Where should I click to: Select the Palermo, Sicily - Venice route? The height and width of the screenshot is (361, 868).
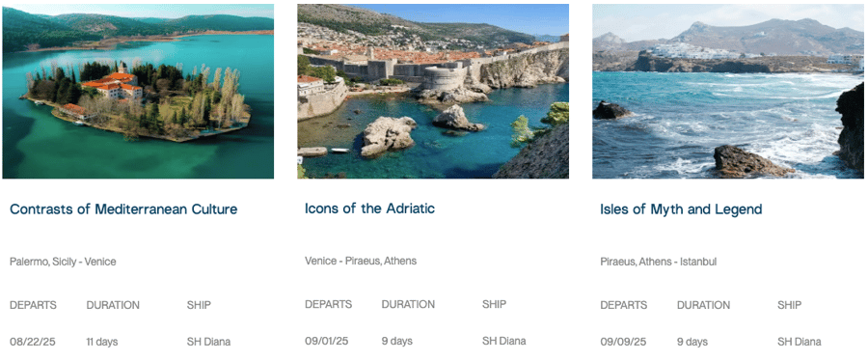(x=63, y=262)
